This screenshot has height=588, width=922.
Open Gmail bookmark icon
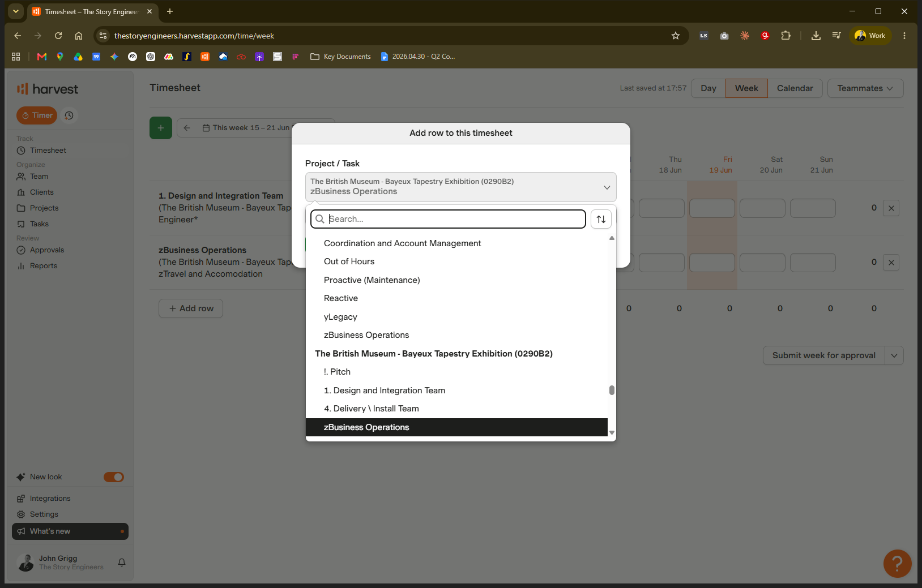click(42, 57)
